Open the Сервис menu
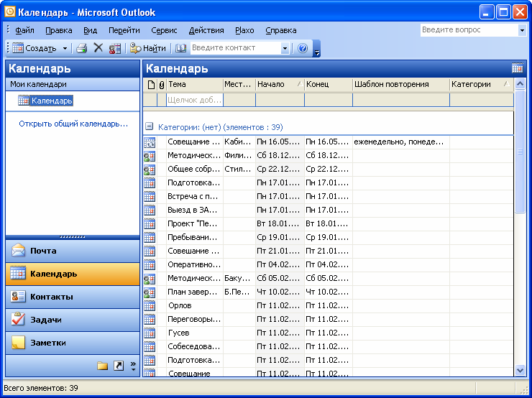This screenshot has width=532, height=398. point(164,30)
